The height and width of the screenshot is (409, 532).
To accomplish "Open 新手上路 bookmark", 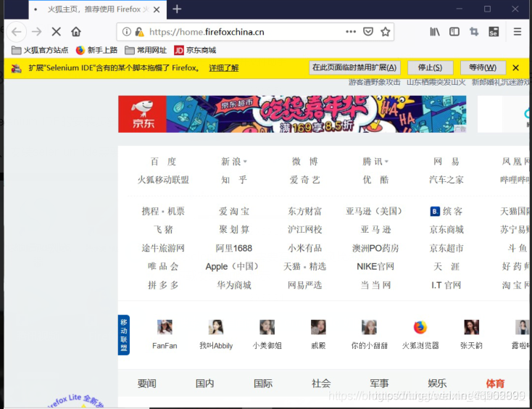I will pos(96,50).
